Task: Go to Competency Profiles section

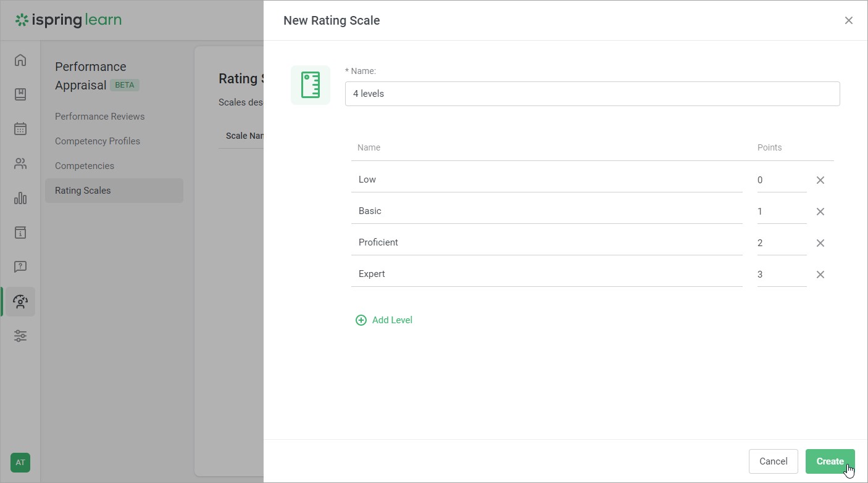Action: pos(98,141)
